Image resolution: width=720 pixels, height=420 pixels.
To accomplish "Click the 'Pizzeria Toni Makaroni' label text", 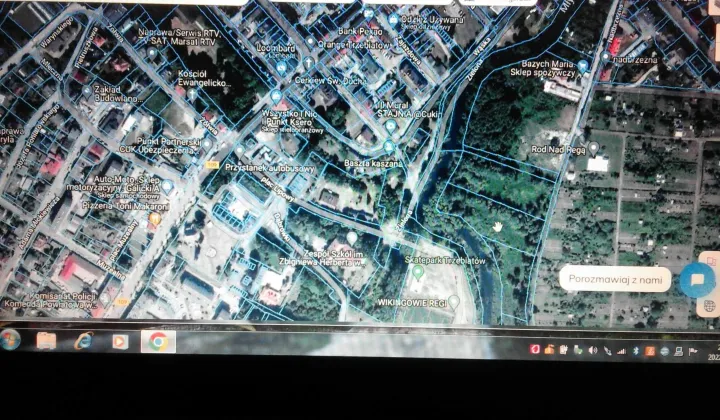I will (x=126, y=206).
